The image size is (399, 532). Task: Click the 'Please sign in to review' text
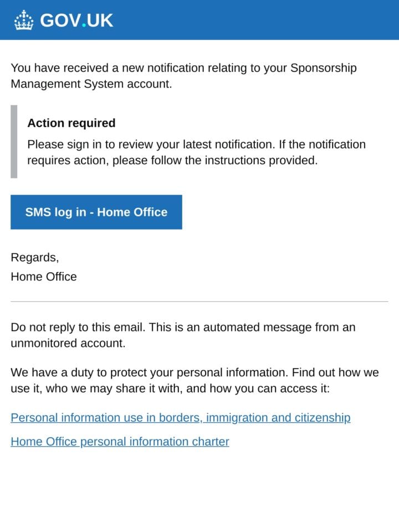coord(196,152)
